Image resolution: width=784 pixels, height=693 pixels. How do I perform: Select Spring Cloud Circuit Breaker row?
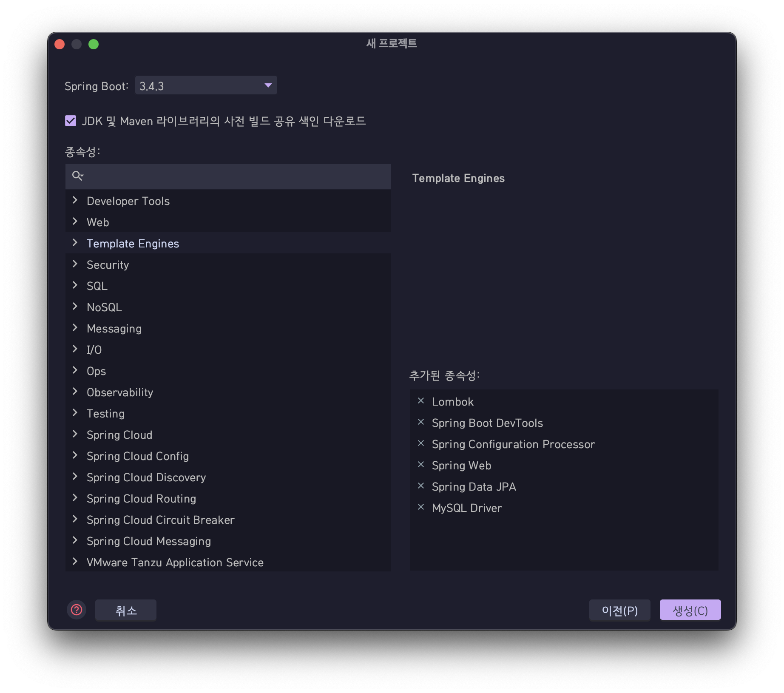[x=228, y=520]
